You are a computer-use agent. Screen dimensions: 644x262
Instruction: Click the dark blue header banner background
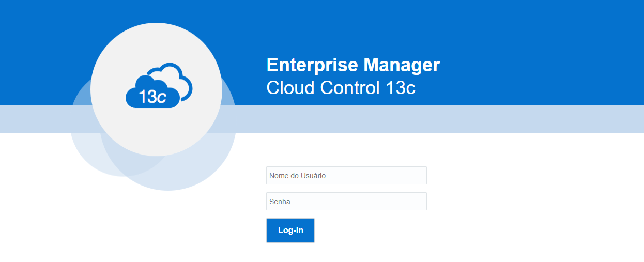click(517, 52)
